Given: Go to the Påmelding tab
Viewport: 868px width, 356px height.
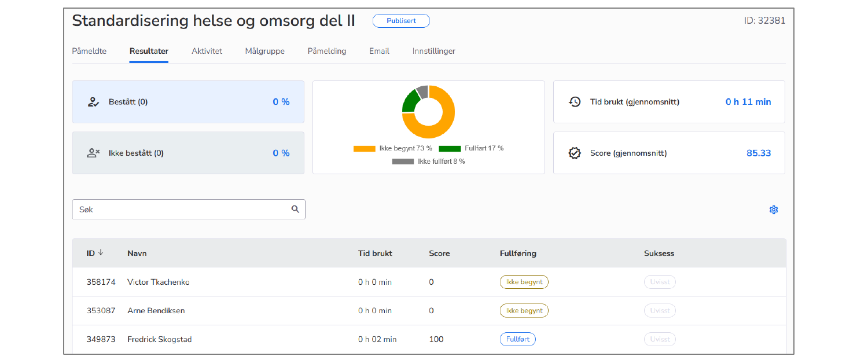Looking at the screenshot, I should coord(327,51).
